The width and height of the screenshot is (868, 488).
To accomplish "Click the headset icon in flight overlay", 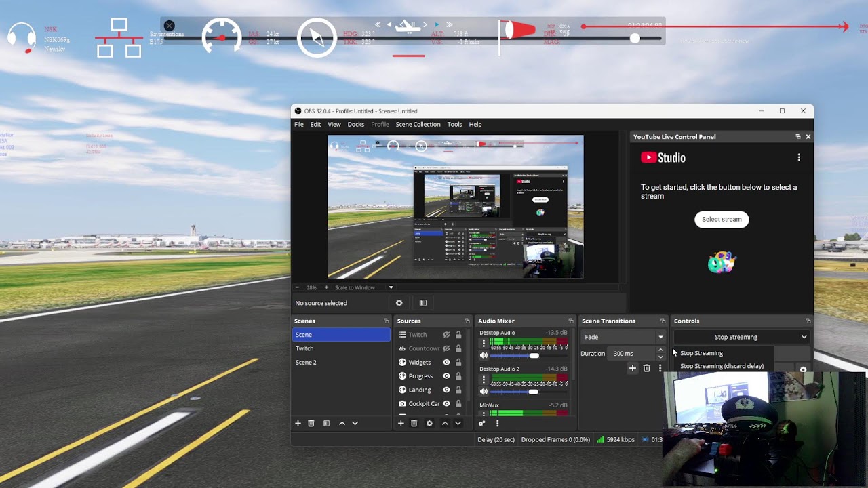I will point(22,37).
